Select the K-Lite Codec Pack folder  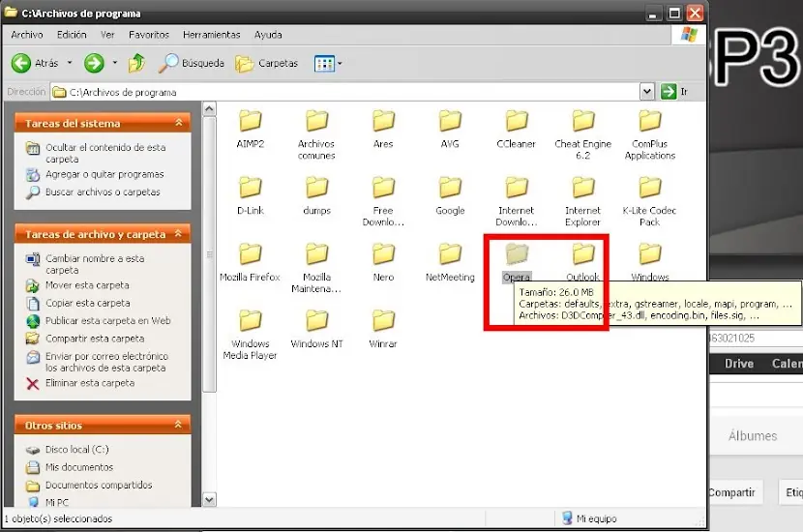tap(650, 202)
